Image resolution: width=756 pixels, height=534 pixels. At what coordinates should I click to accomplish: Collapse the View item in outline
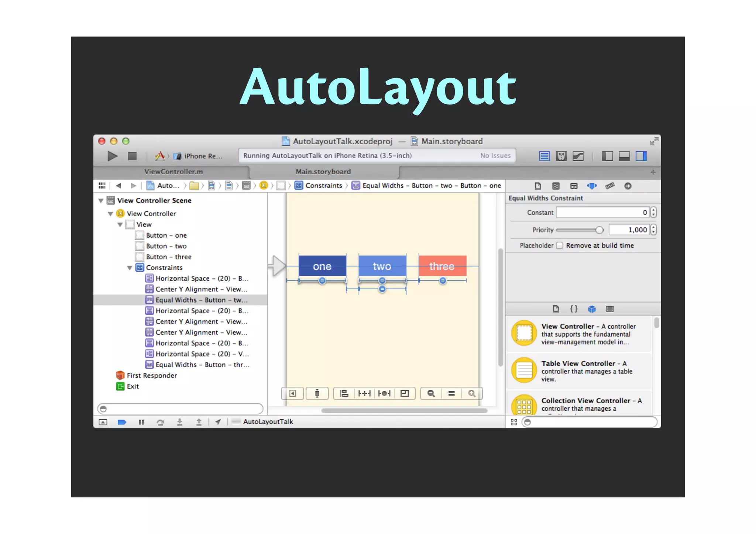(x=120, y=225)
